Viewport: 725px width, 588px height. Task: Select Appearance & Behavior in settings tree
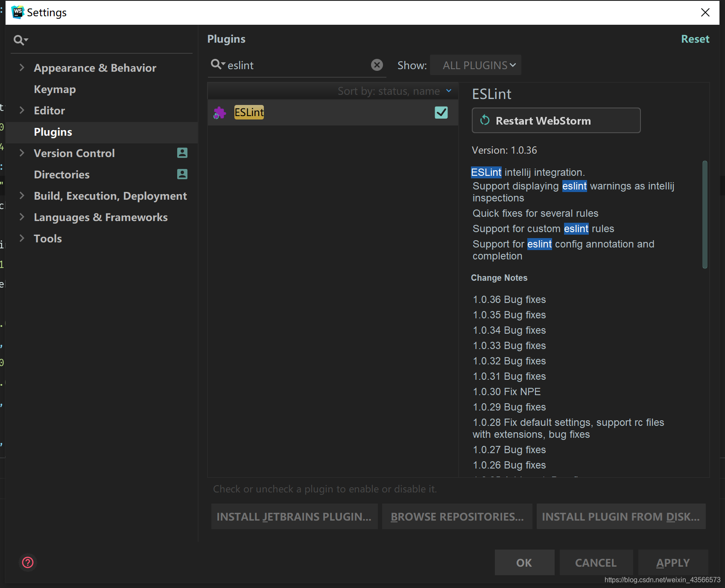95,68
